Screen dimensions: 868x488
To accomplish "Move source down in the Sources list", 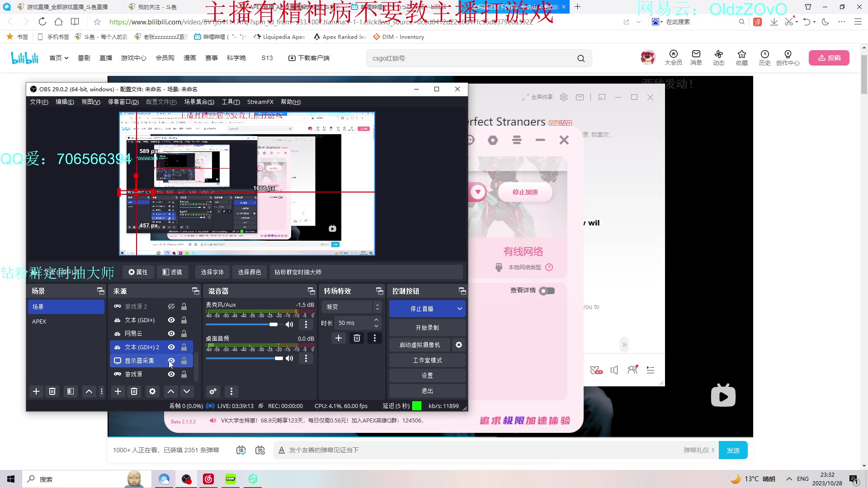I will [187, 391].
